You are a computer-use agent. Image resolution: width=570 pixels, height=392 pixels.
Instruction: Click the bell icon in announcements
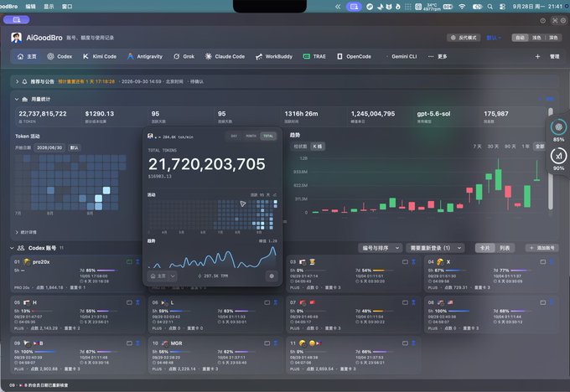click(x=24, y=81)
